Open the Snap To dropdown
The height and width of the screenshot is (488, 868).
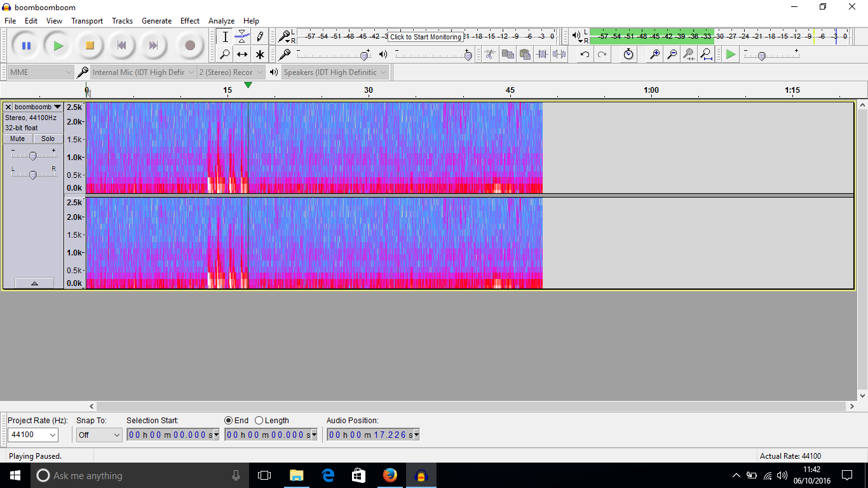click(99, 435)
